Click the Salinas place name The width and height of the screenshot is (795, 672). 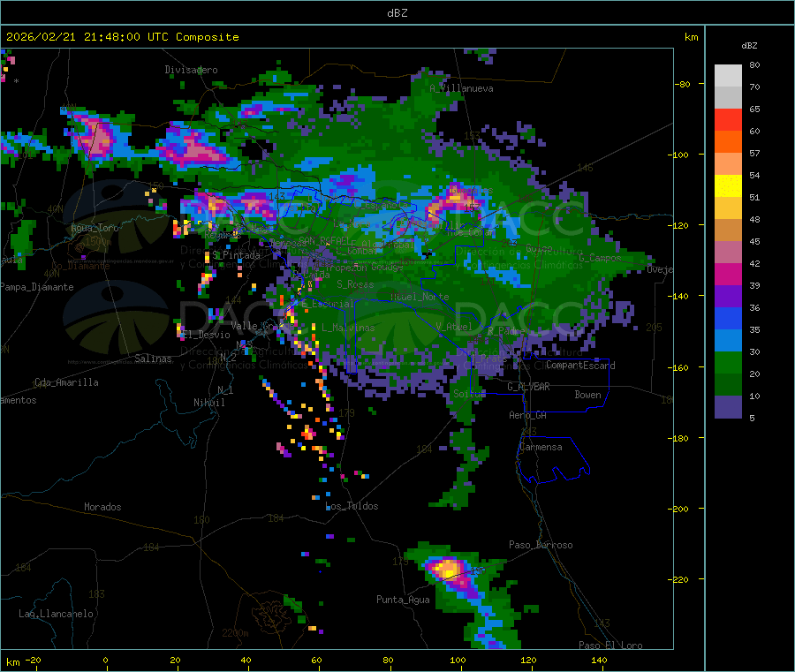coord(153,359)
